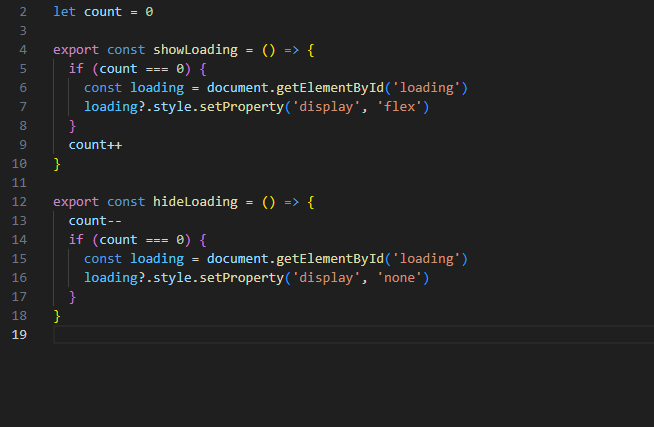
Task: Click 'count--' statement on line 13
Action: pos(95,221)
